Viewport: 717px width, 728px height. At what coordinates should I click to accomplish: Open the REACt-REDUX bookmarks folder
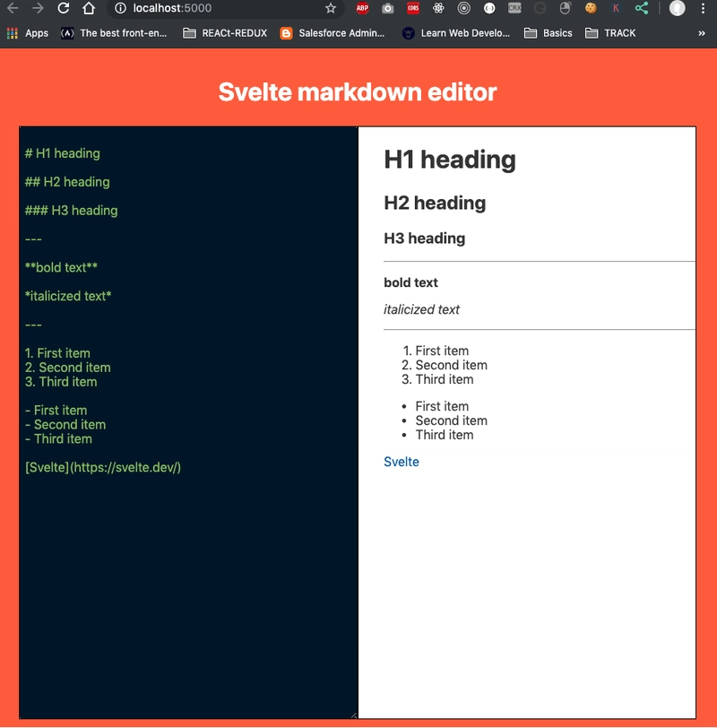click(x=225, y=33)
